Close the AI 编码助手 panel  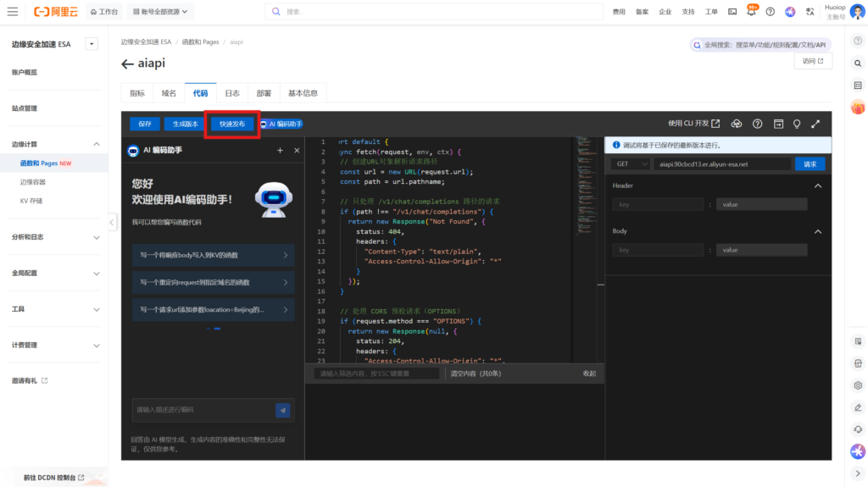click(297, 150)
